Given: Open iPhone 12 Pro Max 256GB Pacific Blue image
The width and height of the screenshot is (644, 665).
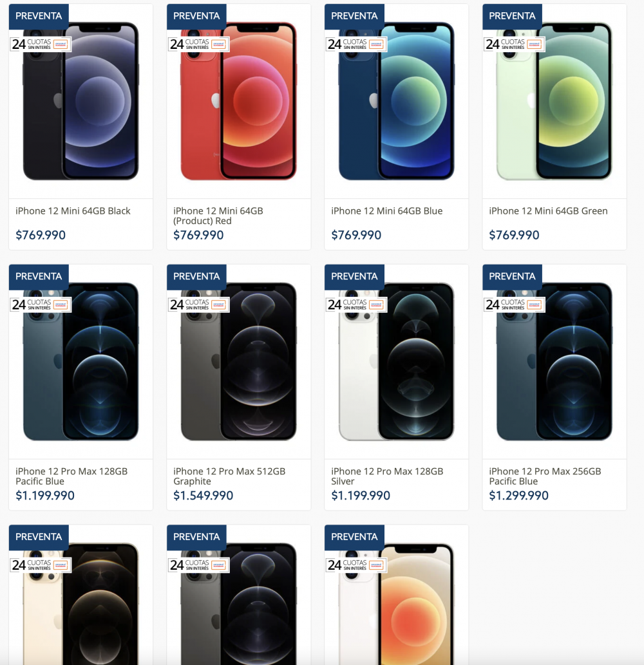Looking at the screenshot, I should click(554, 361).
